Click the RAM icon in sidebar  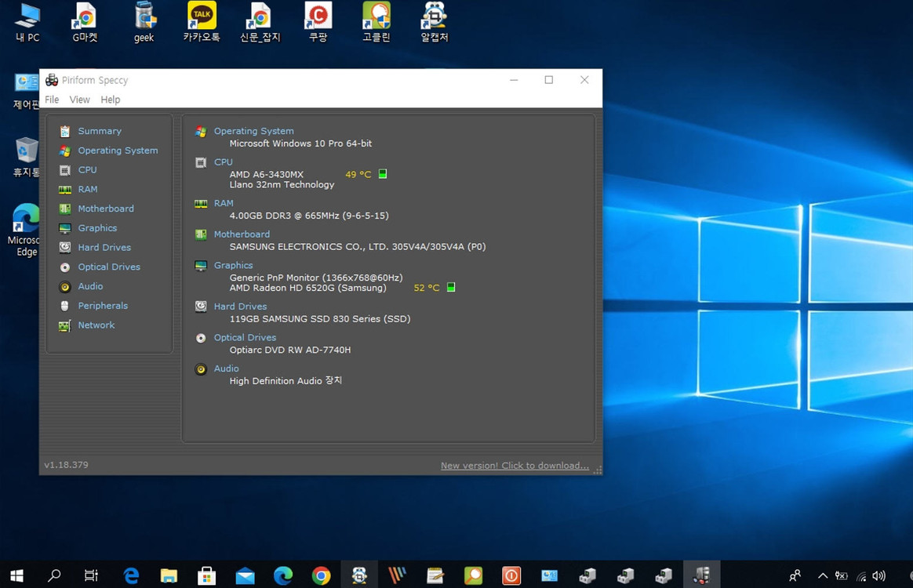pos(64,190)
